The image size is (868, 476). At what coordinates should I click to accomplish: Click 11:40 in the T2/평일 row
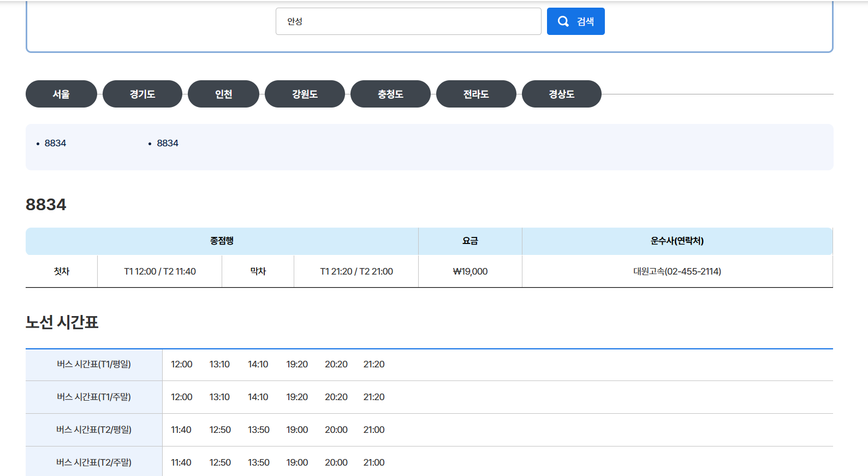[x=181, y=430]
